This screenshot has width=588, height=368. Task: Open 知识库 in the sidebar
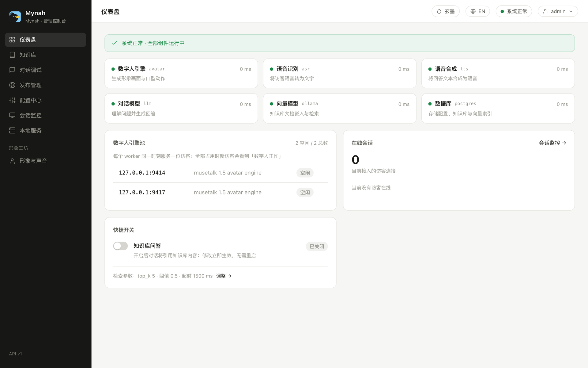click(45, 55)
